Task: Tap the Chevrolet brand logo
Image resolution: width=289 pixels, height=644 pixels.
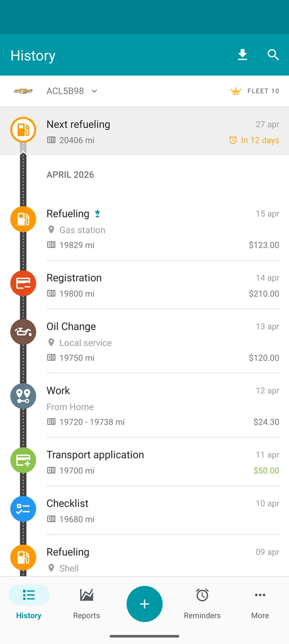Action: pyautogui.click(x=23, y=91)
